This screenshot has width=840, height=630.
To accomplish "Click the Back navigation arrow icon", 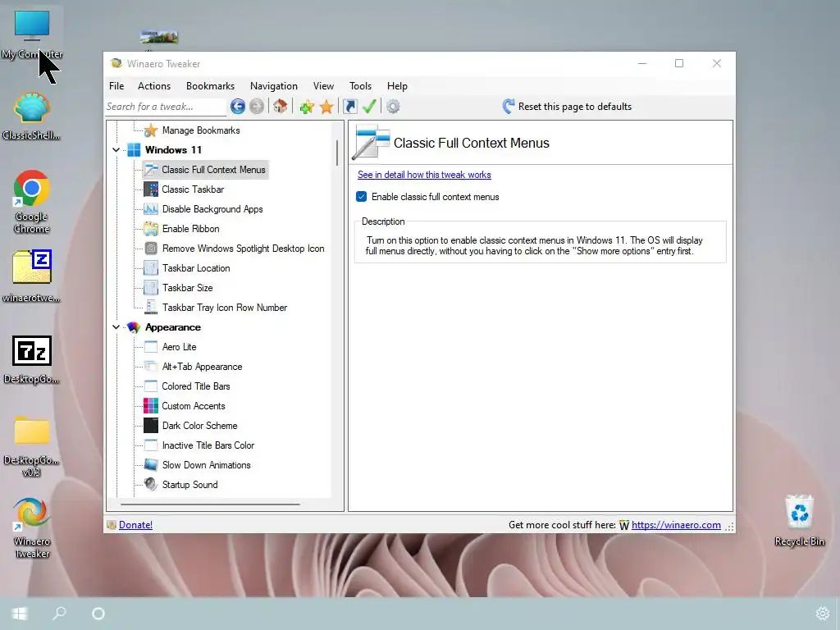I will pos(238,107).
